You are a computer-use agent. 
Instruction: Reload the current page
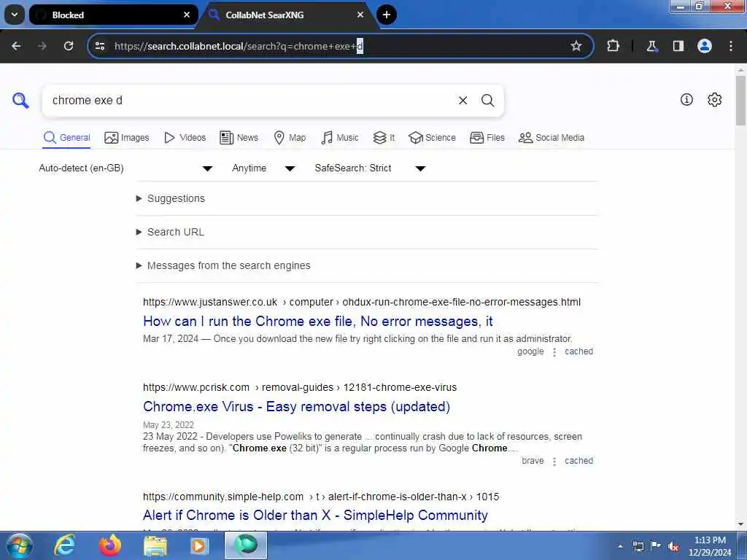69,46
